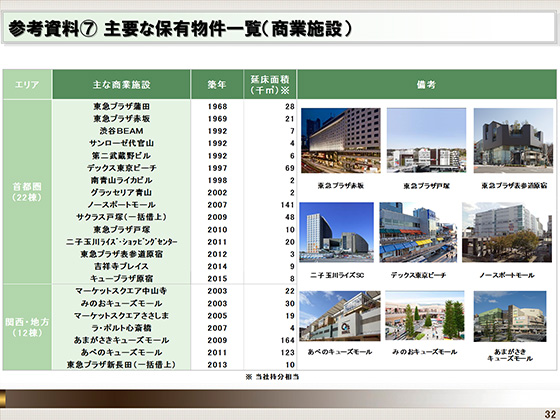Select the グラッセリア青山 row name
560x420 pixels.
coord(121,192)
